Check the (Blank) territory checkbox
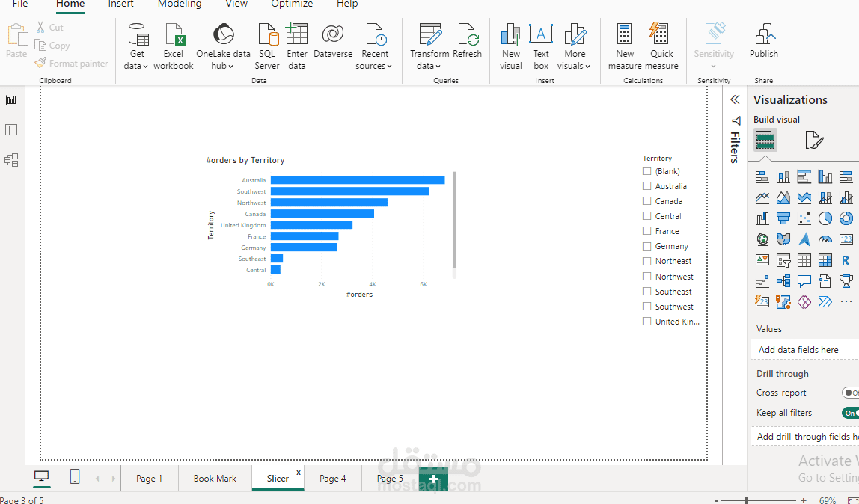Screen dimensions: 859x504 click(647, 170)
